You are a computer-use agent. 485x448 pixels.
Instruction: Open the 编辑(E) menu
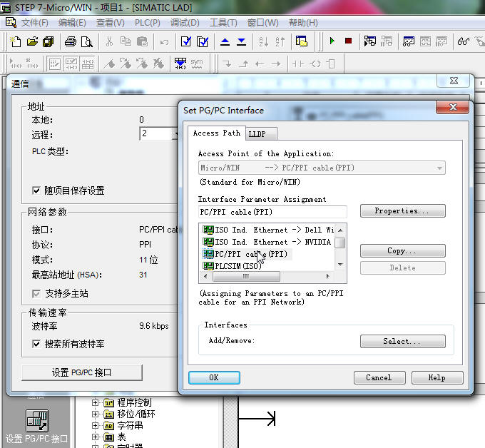(x=72, y=23)
